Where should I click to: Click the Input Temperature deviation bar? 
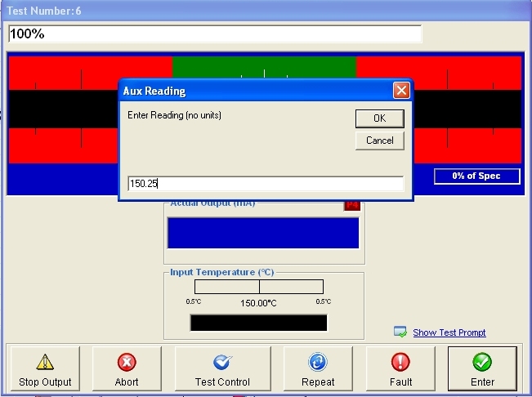(x=258, y=287)
